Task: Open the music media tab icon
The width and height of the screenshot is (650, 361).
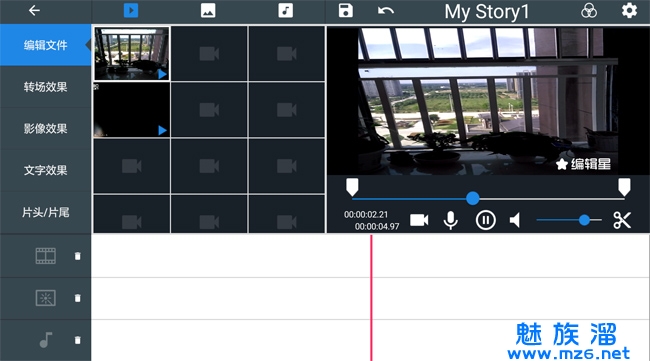Action: (x=286, y=10)
